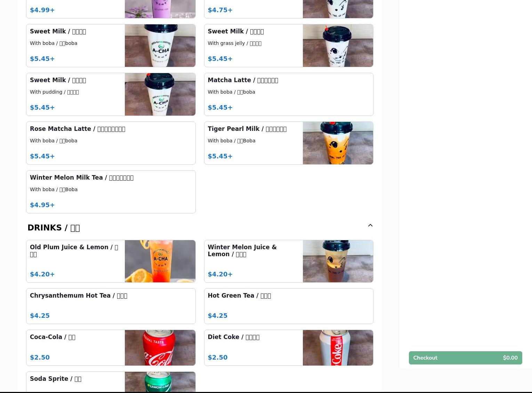Select Sweet Milk with grass jelly photo
Viewport: 532px width, 393px height.
(338, 46)
